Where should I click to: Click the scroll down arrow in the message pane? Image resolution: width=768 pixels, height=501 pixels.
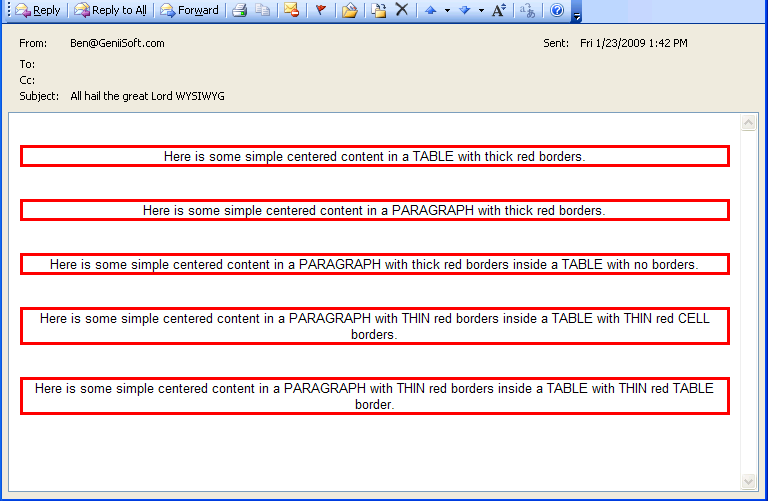click(x=749, y=481)
